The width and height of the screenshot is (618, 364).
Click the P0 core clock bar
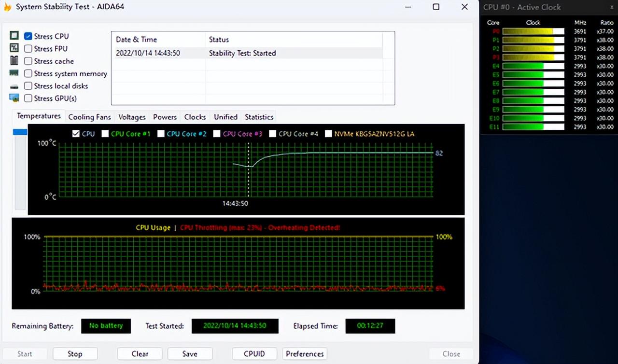coord(534,31)
